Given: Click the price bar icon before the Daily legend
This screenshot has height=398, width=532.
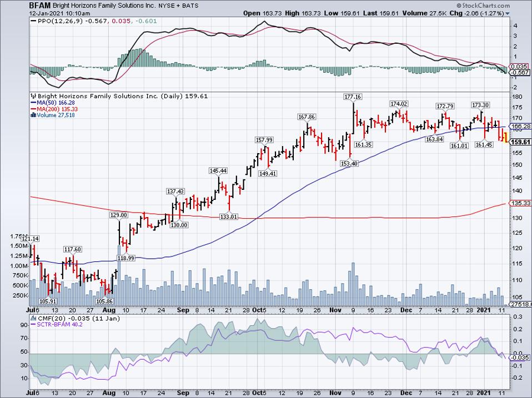Looking at the screenshot, I should [33, 96].
